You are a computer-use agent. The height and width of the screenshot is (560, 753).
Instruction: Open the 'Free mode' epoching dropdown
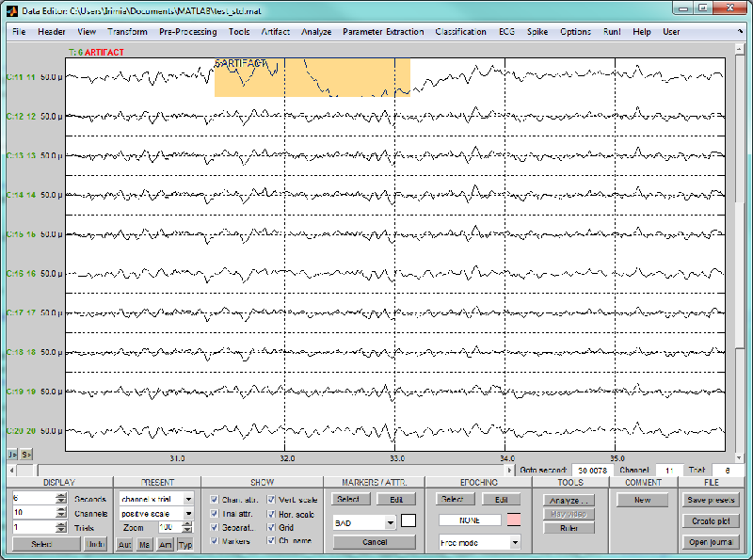pos(480,543)
